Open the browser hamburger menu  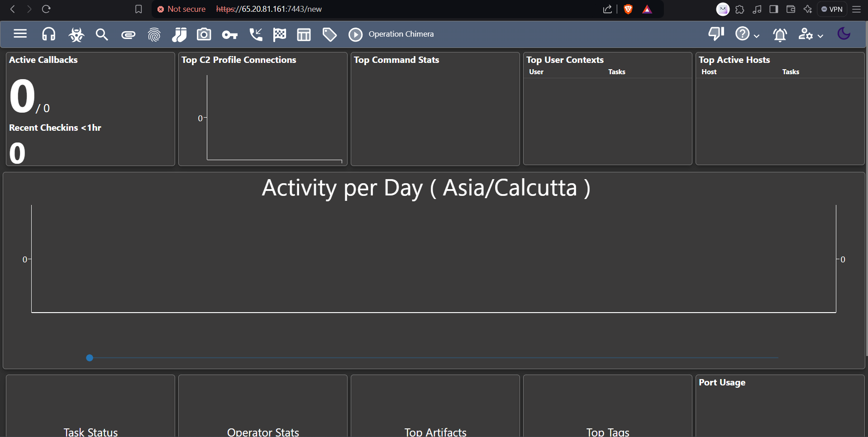pyautogui.click(x=857, y=9)
